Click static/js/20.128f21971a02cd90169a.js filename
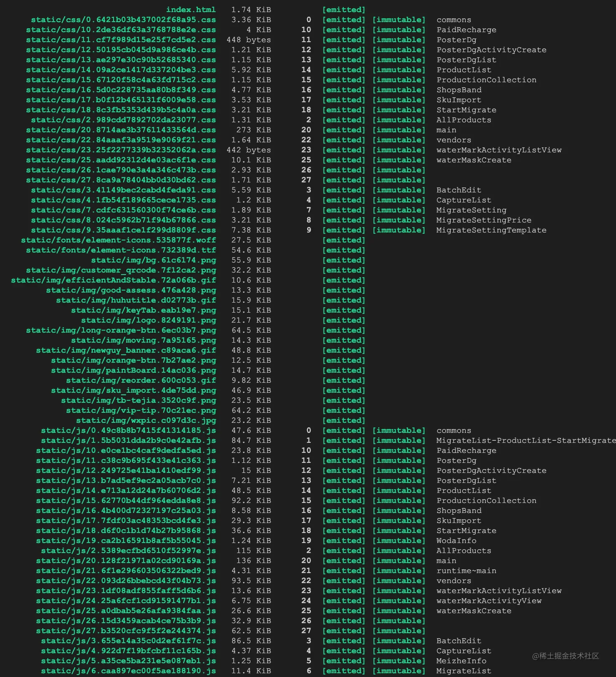The image size is (616, 677). [126, 561]
